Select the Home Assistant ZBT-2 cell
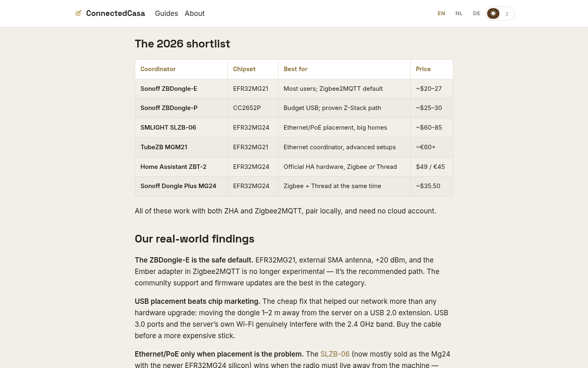 tap(181, 167)
